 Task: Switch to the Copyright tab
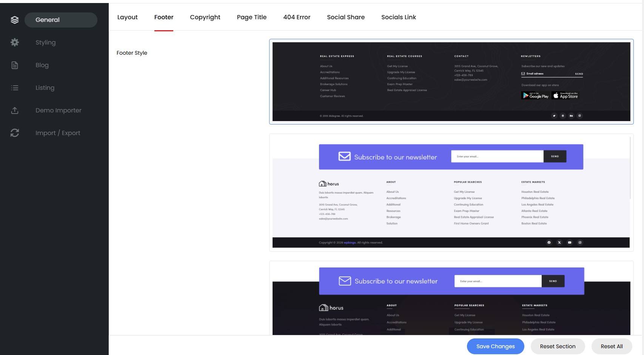pyautogui.click(x=205, y=17)
